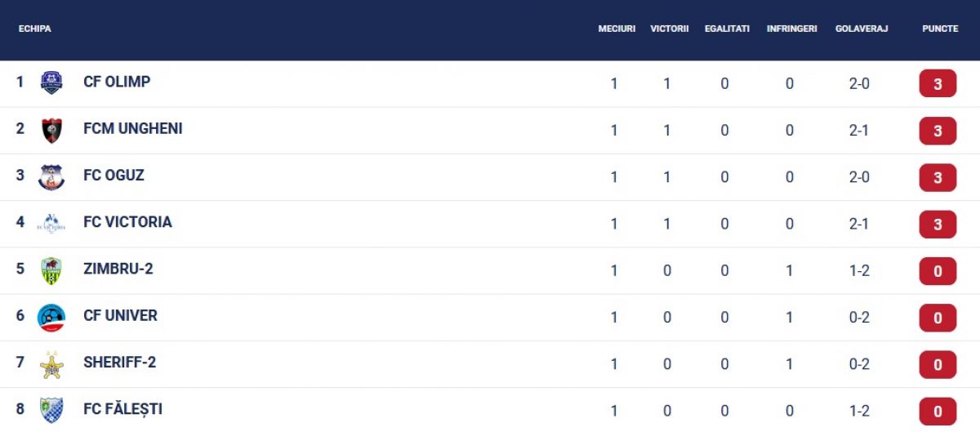
Task: Open the CF OLIMP team link
Action: (117, 82)
